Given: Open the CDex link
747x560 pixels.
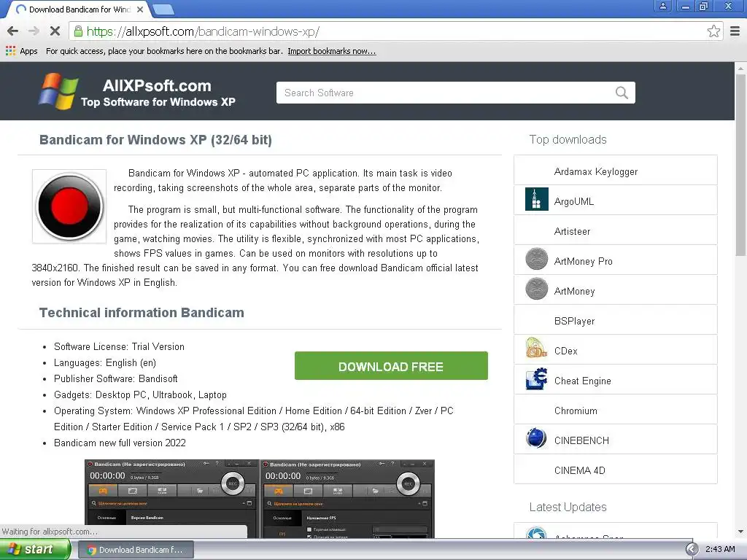Looking at the screenshot, I should 565,351.
